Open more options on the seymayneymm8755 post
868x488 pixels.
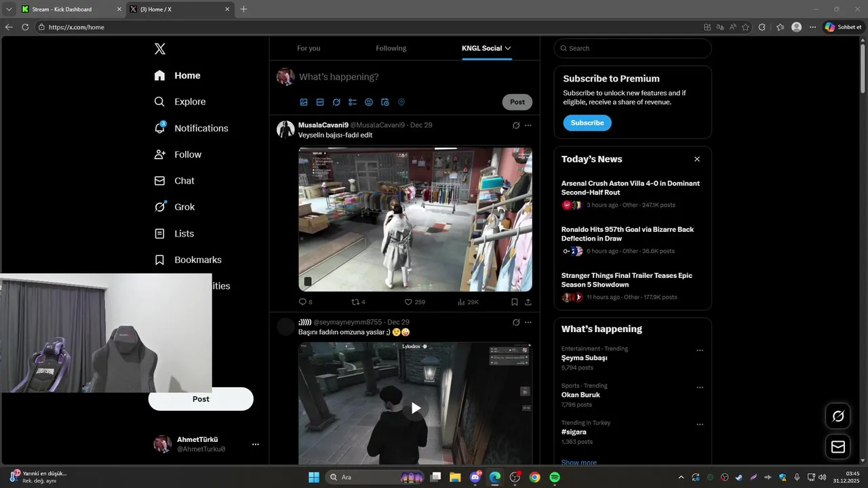[528, 322]
